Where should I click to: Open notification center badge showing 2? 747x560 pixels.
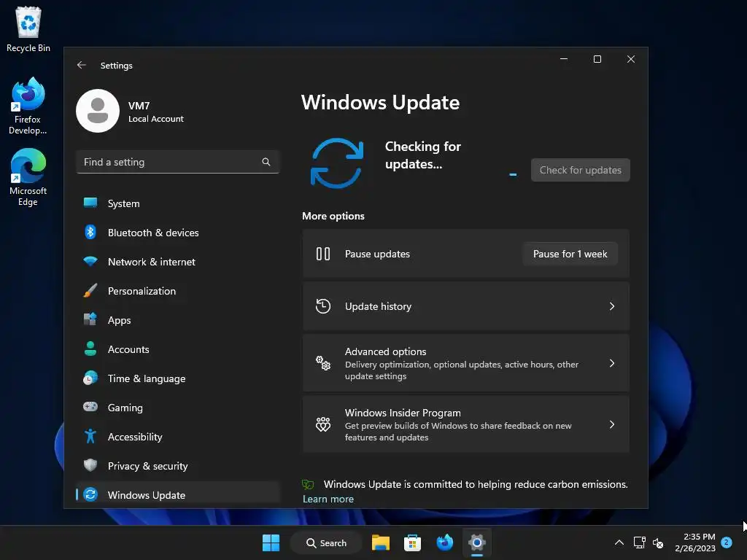(x=727, y=542)
